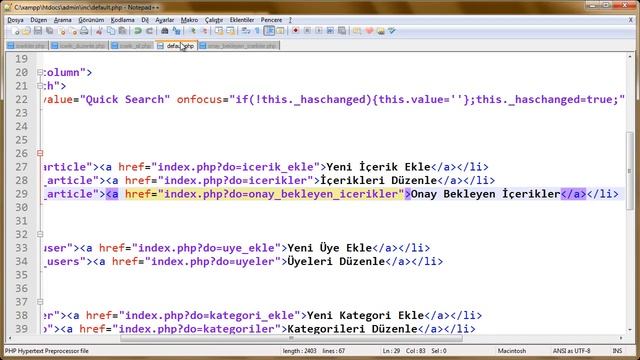
Task: Toggle synchronized vertical scrolling
Action: (x=219, y=31)
